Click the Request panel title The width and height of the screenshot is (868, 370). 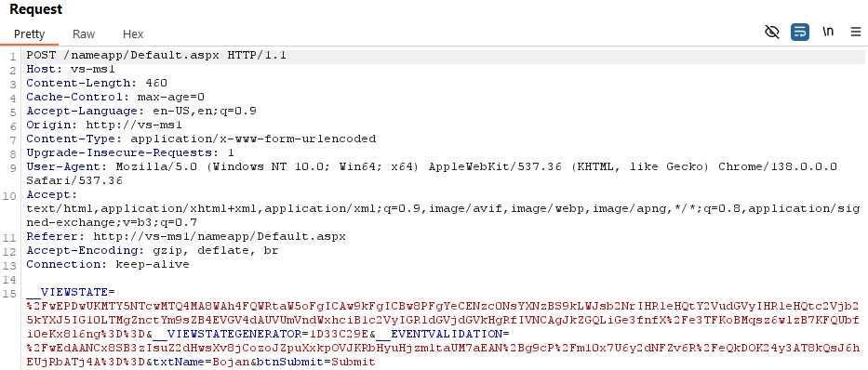tap(36, 9)
